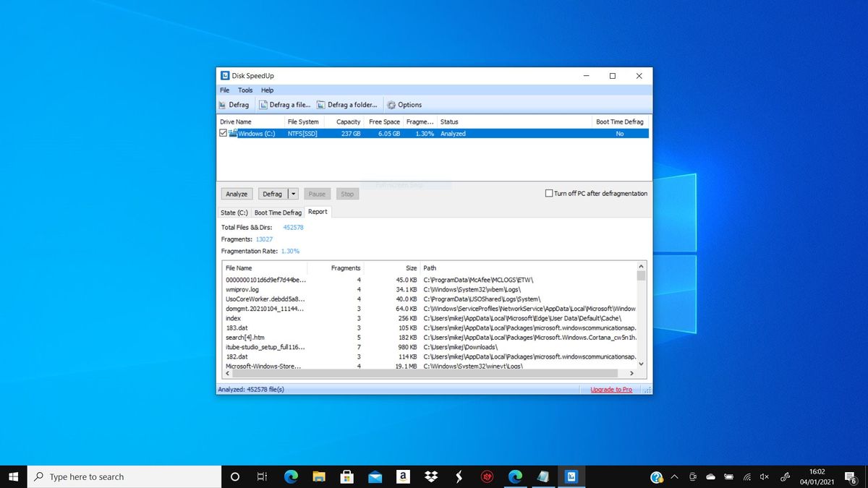This screenshot has height=488, width=868.
Task: Select the Disk SpeedUp icon in the taskbar
Action: pyautogui.click(x=571, y=476)
